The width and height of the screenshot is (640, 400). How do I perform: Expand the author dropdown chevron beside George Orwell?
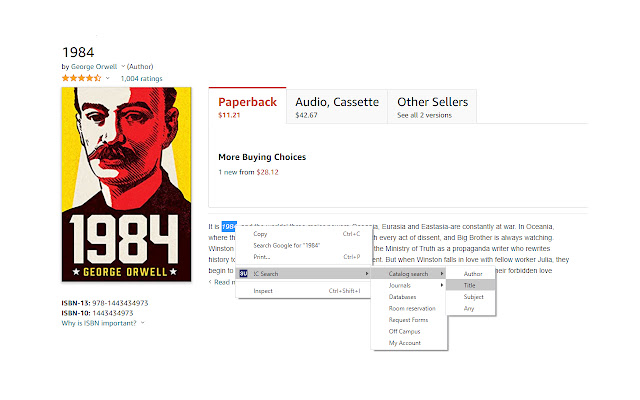pos(122,67)
